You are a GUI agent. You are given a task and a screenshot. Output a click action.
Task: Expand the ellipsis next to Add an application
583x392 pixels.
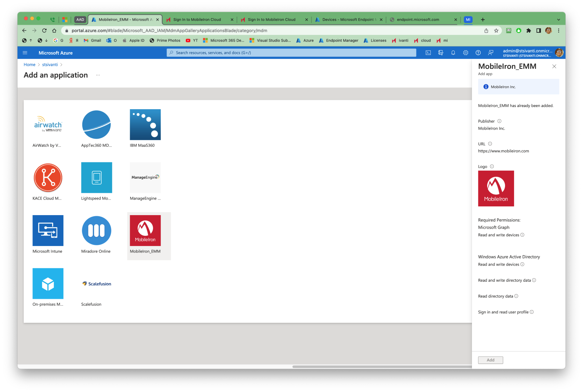click(x=98, y=75)
